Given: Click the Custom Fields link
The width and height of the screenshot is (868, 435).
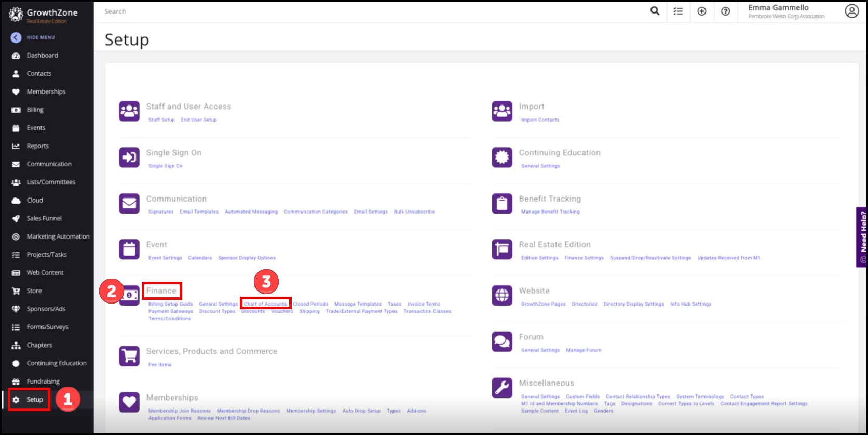Looking at the screenshot, I should tap(582, 397).
